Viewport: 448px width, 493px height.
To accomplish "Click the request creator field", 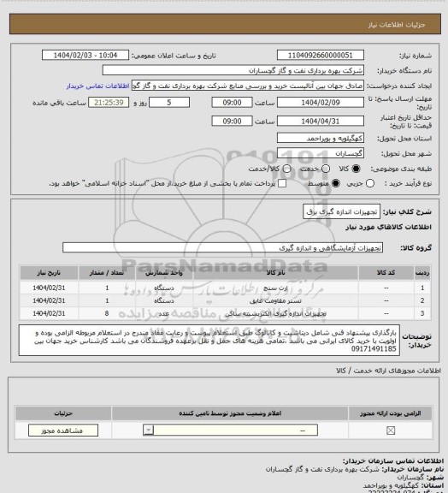I will (248, 86).
